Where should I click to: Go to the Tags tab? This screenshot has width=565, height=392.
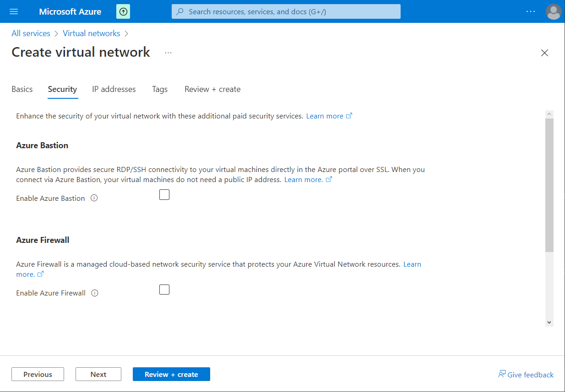(160, 89)
